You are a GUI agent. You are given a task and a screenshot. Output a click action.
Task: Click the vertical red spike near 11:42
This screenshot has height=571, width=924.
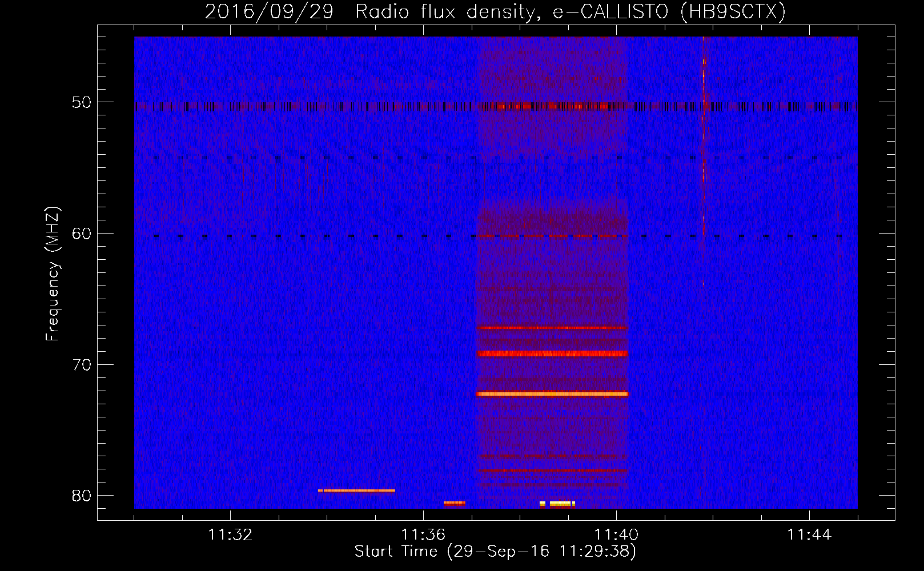[704, 110]
